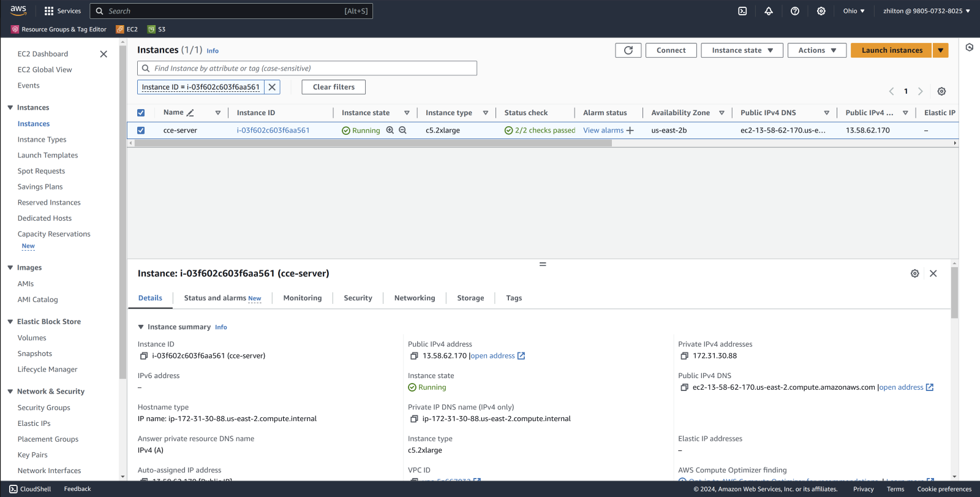Open the AWS home logo

click(18, 10)
